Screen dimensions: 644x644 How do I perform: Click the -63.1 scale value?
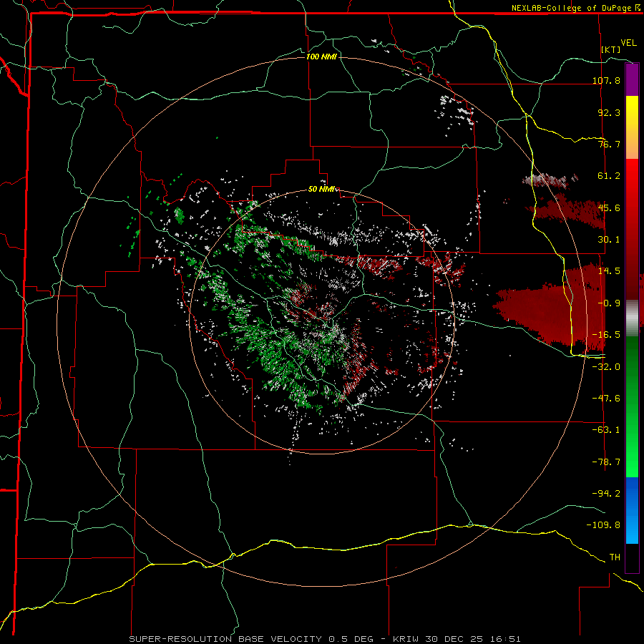[x=606, y=429]
